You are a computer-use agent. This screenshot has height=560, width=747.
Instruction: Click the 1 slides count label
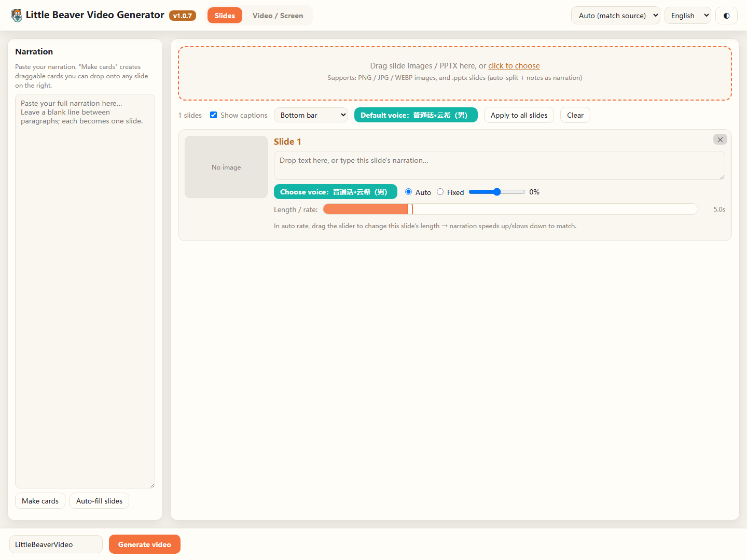[190, 115]
